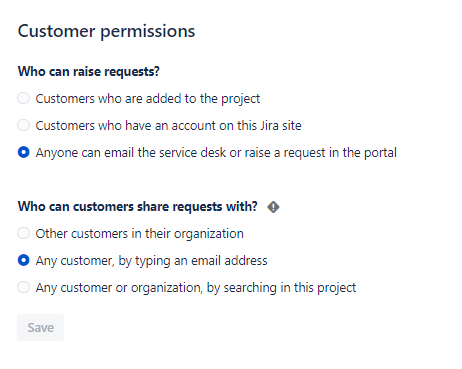Click the 'Other customers in their organization' label text

coord(140,234)
